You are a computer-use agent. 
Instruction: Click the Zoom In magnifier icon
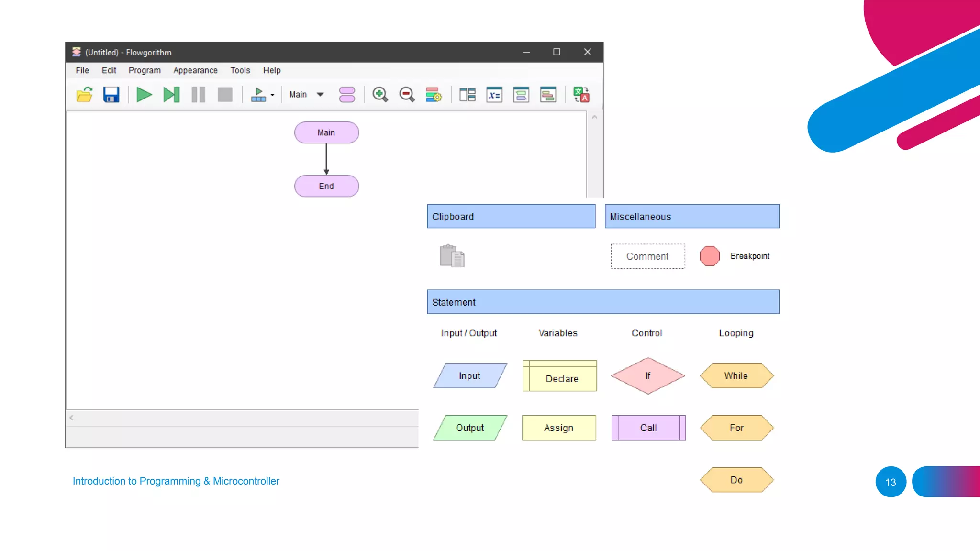(x=380, y=95)
